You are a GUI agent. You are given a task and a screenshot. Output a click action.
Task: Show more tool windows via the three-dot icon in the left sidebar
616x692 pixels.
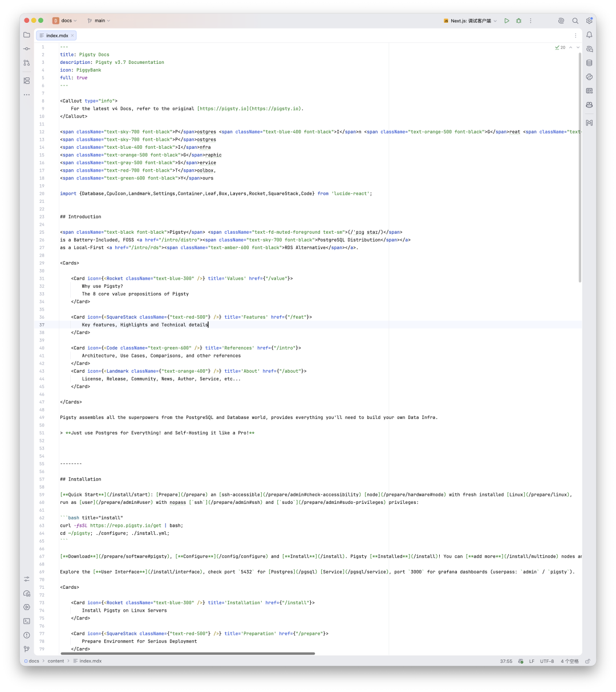[x=27, y=95]
